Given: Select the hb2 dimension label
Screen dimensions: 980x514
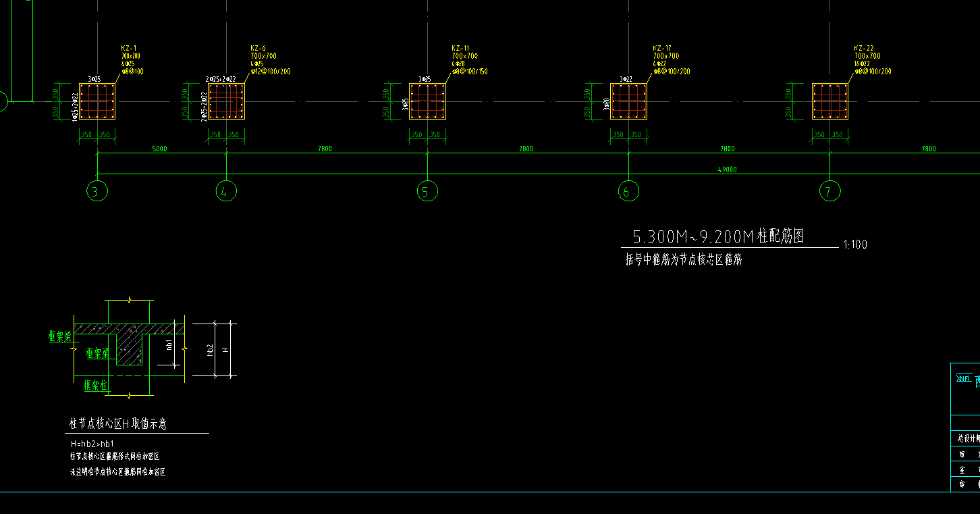Looking at the screenshot, I should click(x=210, y=349).
